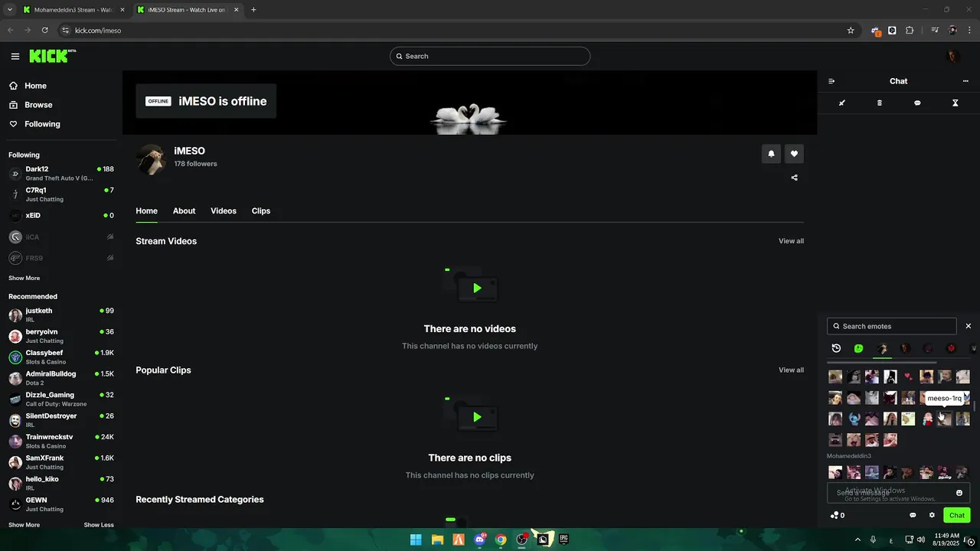980x551 pixels.
Task: Open C7Rq1 channel in Following
Action: [x=61, y=194]
